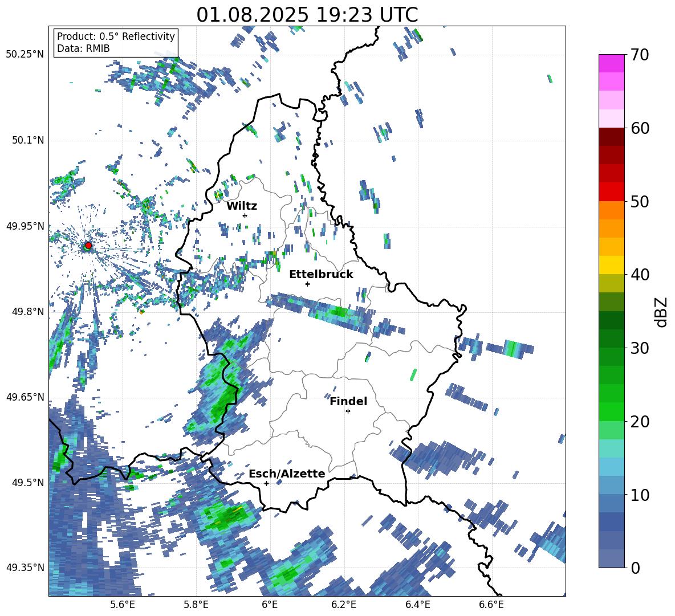Click the Wiltz station cross marker
The width and height of the screenshot is (675, 616).
point(245,215)
